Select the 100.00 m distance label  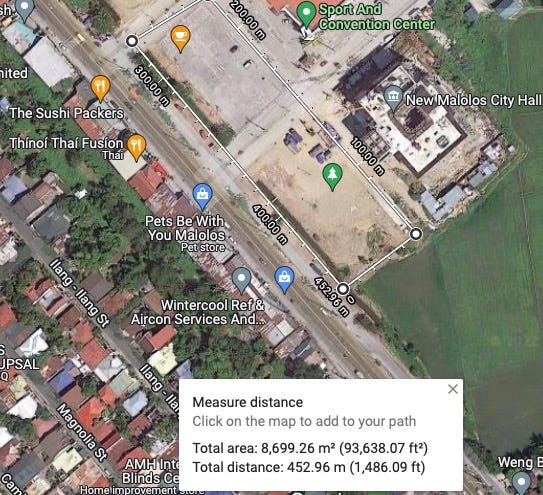[368, 156]
